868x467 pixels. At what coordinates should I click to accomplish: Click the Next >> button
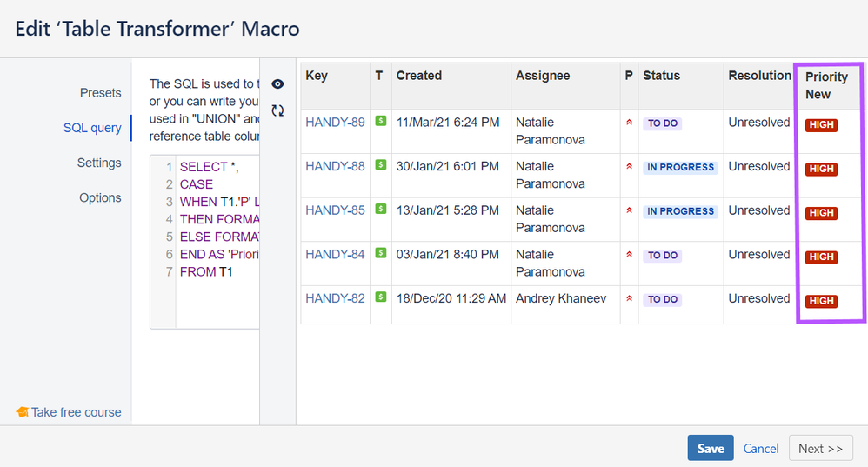[820, 449]
